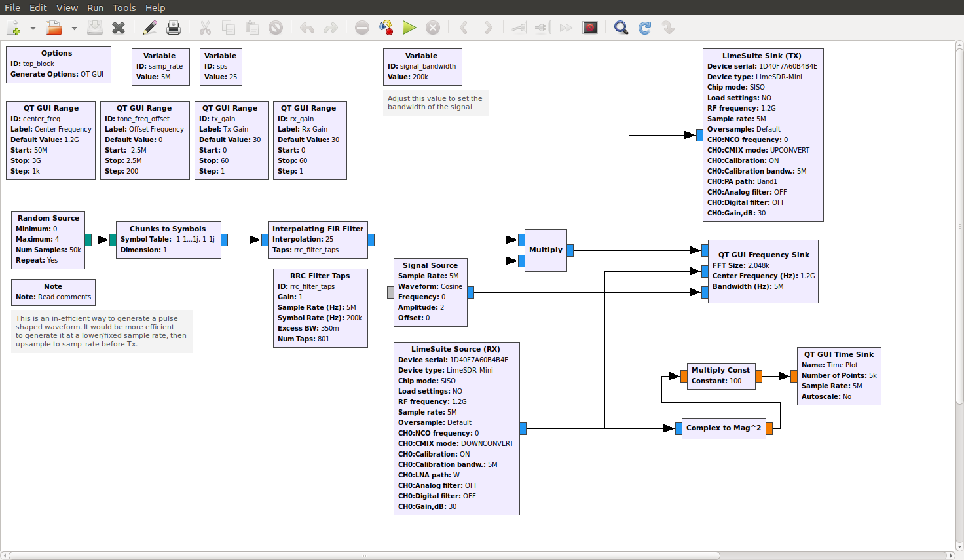Click the rotate counterclockwise arrow icon
The image size is (964, 560).
464,28
